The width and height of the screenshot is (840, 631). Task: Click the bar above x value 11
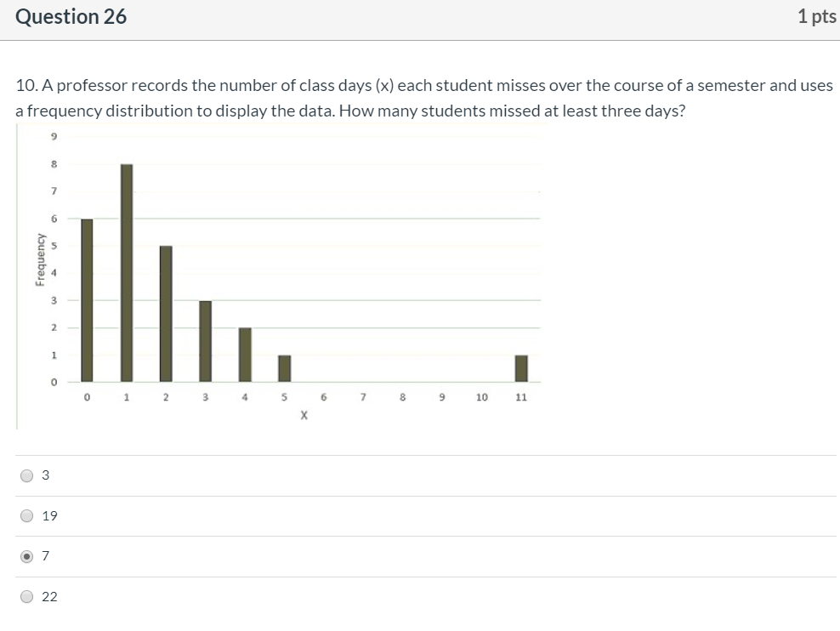[521, 367]
